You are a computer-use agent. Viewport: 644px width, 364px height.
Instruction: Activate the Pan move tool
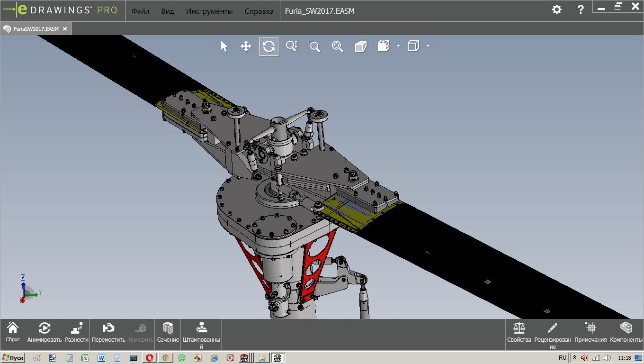tap(246, 46)
